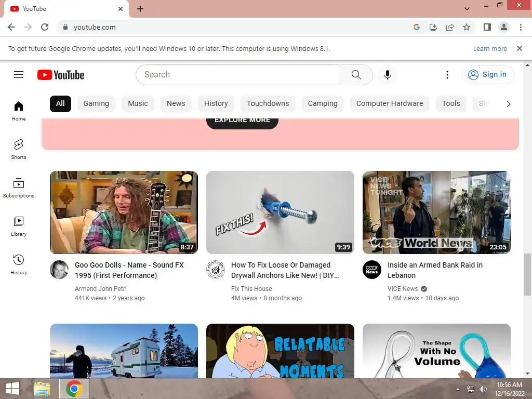Click the Sign in button
Image resolution: width=532 pixels, height=399 pixels.
pos(488,75)
